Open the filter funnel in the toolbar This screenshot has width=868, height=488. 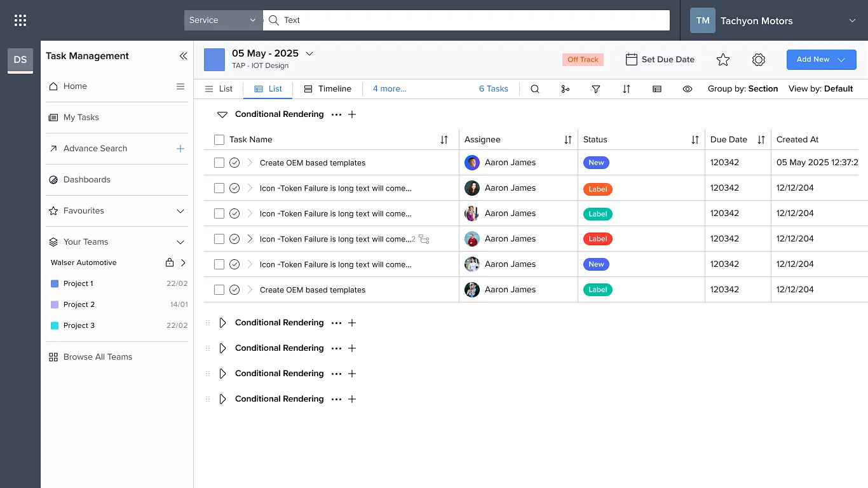point(596,89)
